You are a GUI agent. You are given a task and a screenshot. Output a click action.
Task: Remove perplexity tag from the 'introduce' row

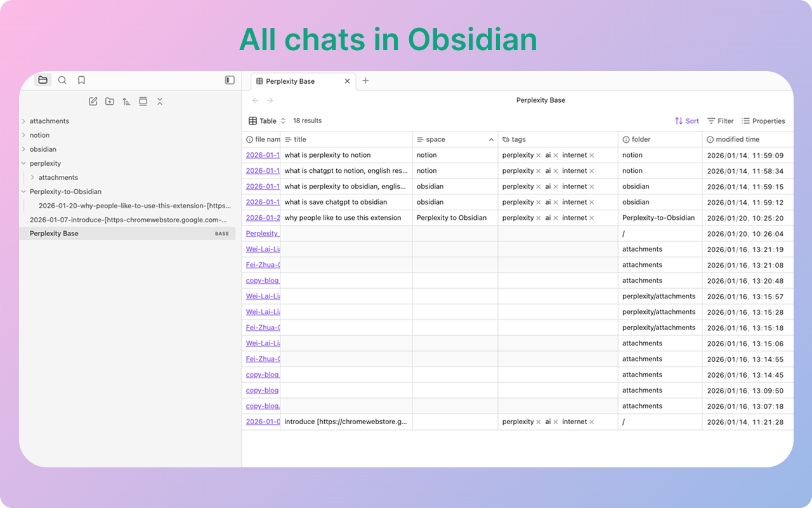pos(539,422)
